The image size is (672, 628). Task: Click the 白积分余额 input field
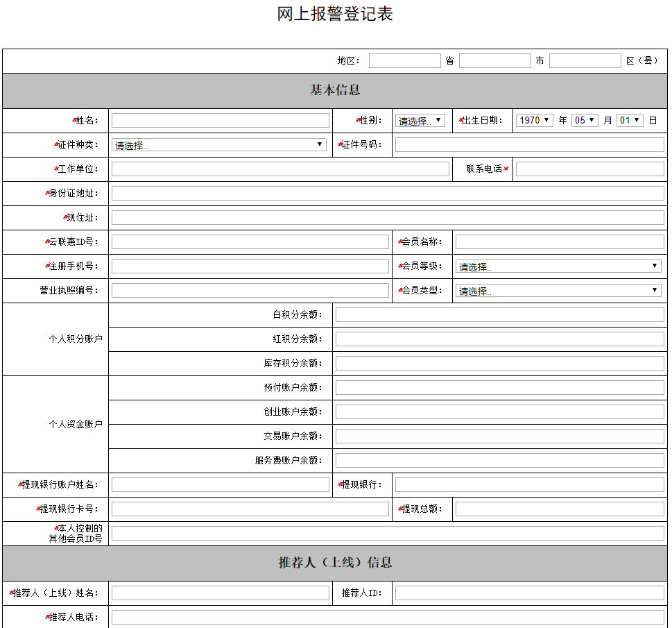click(499, 315)
